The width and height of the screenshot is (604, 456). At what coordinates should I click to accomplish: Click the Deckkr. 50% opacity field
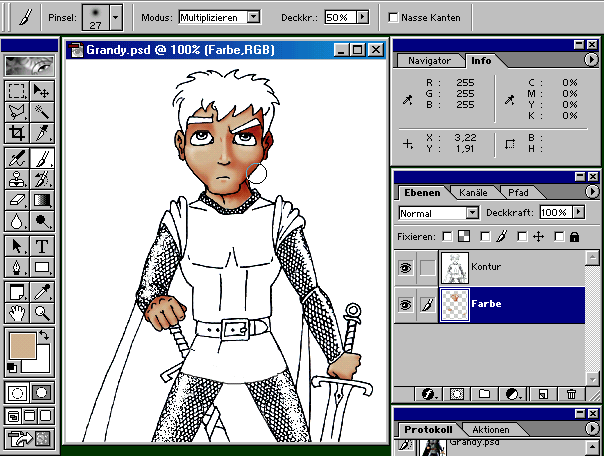341,17
